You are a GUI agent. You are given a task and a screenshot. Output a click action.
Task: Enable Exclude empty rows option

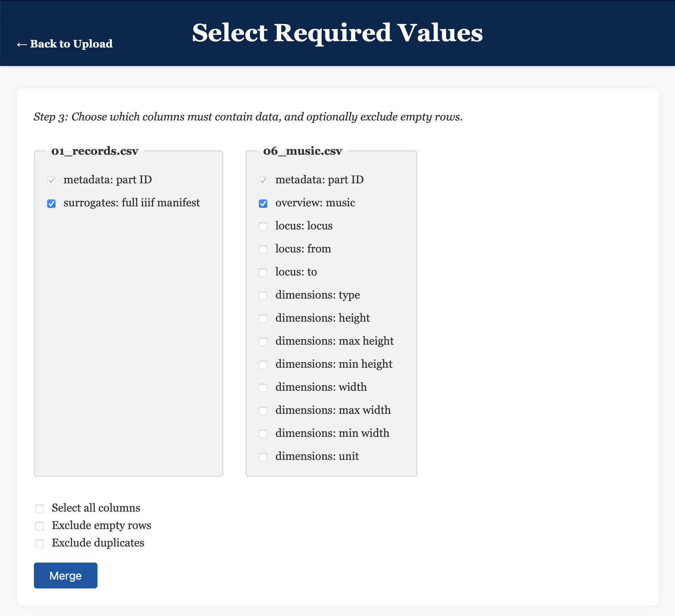point(39,526)
